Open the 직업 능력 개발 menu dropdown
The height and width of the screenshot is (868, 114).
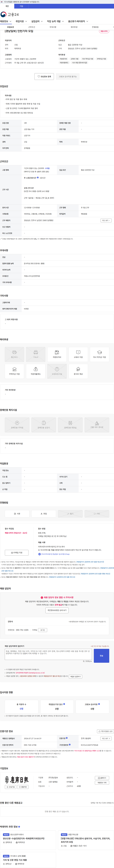(x=55, y=21)
